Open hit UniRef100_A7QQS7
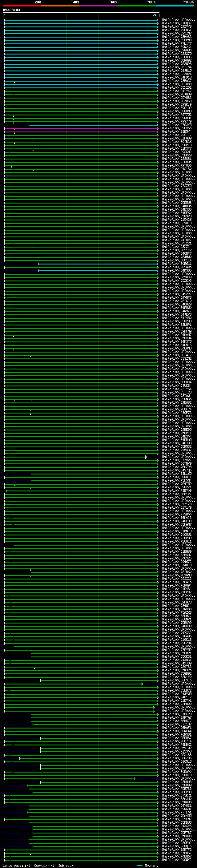Image resolution: width=197 pixels, height=868 pixels. pos(176,23)
